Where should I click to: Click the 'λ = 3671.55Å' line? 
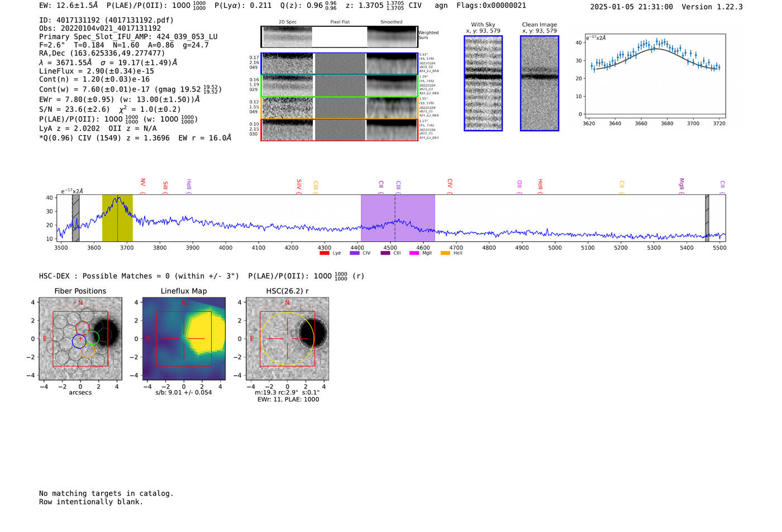(x=108, y=63)
